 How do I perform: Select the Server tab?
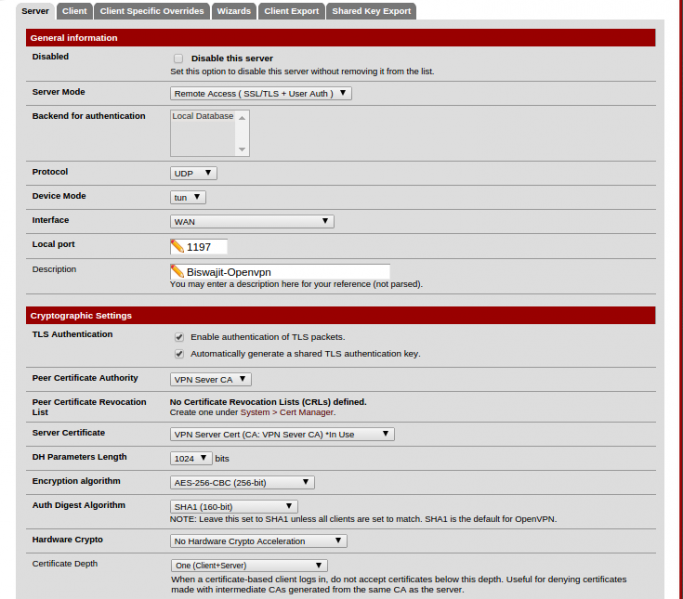(x=35, y=11)
